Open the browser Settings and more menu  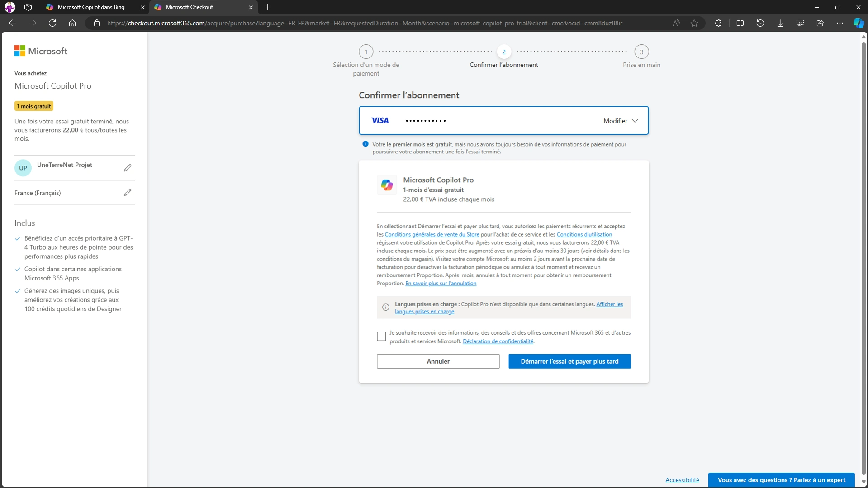(840, 23)
